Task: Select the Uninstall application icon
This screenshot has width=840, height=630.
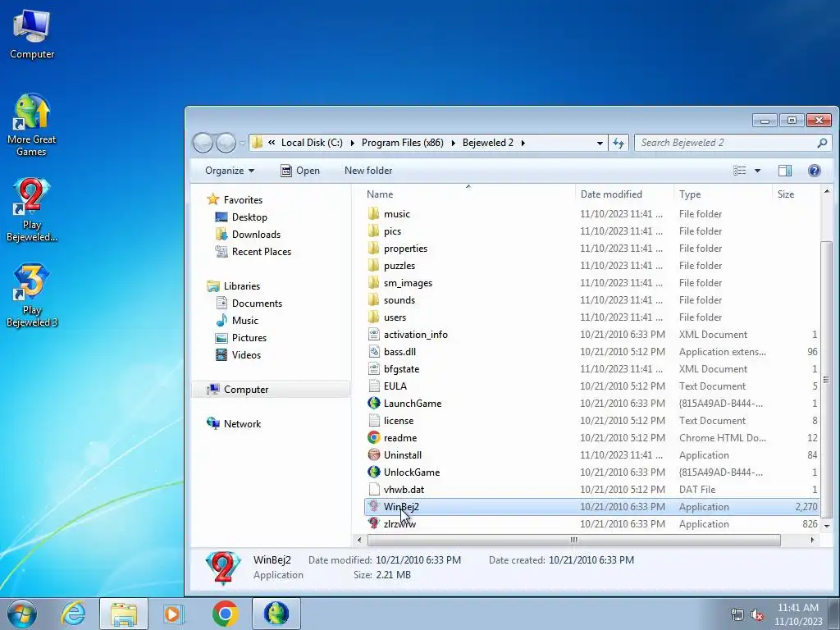Action: (x=374, y=454)
